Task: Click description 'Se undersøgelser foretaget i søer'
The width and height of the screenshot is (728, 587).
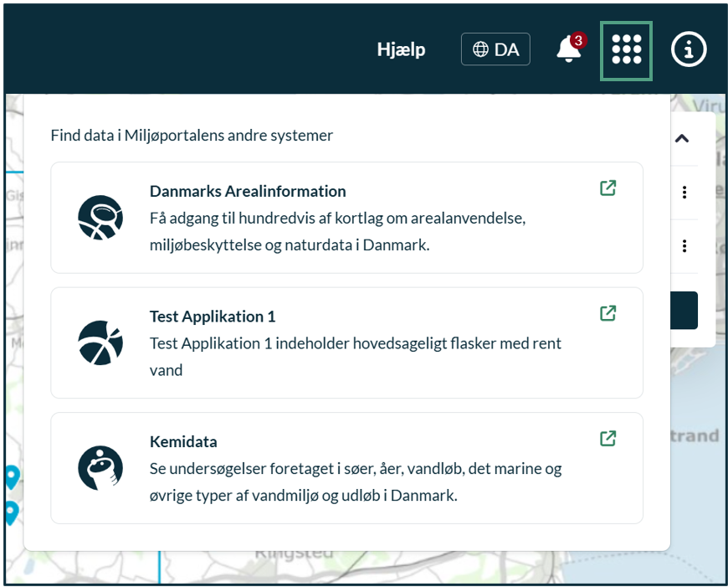Action: coord(355,482)
